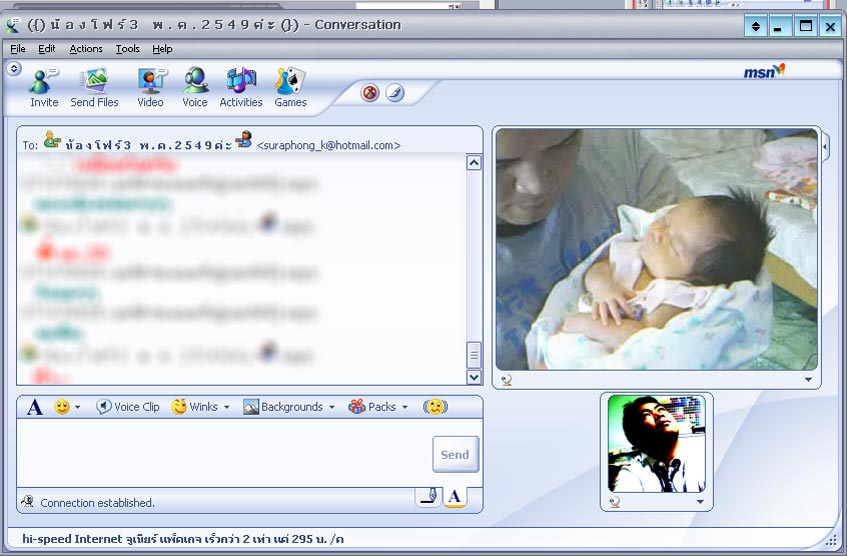This screenshot has height=556, width=847.
Task: Expand the emoticons dropdown
Action: click(67, 407)
